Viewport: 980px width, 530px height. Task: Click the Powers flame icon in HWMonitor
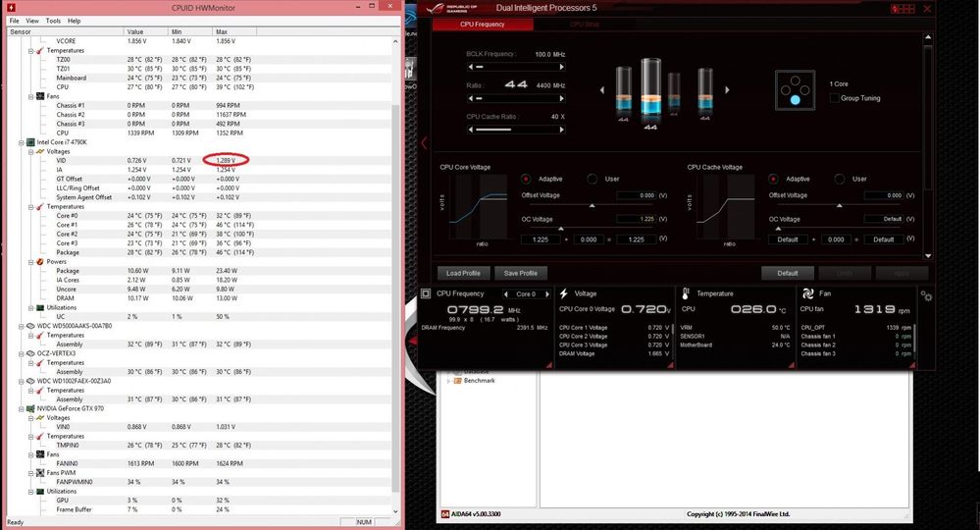click(40, 262)
